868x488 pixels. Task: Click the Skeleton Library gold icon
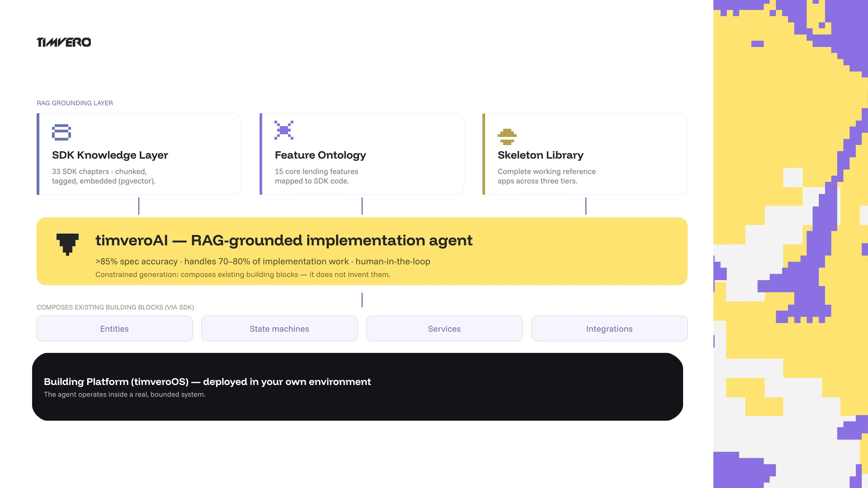point(507,137)
